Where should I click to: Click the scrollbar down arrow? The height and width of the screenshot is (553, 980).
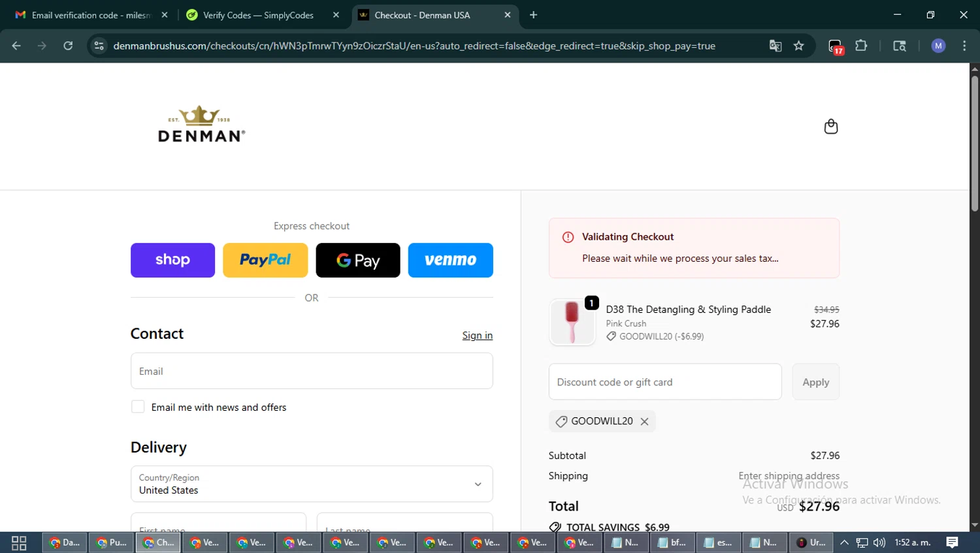click(975, 525)
